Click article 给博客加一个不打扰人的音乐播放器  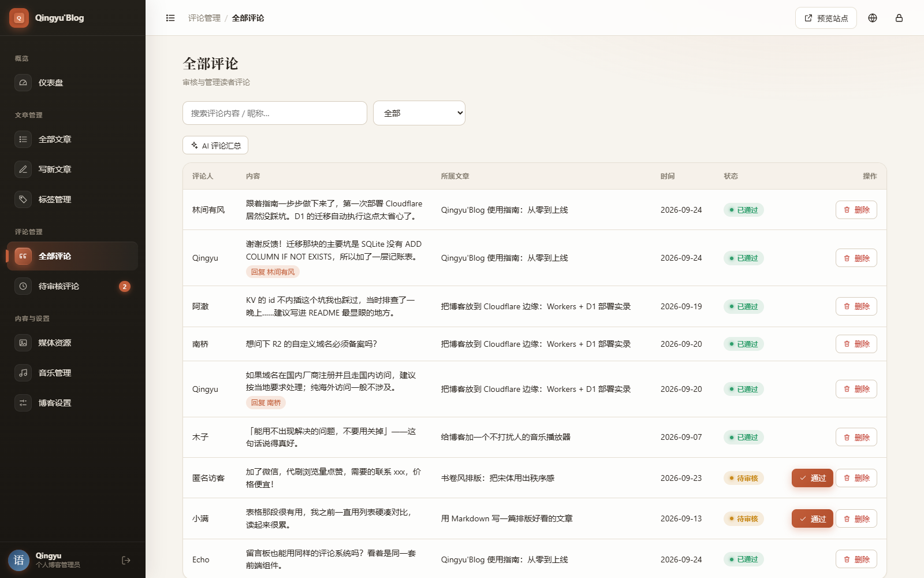pyautogui.click(x=506, y=437)
